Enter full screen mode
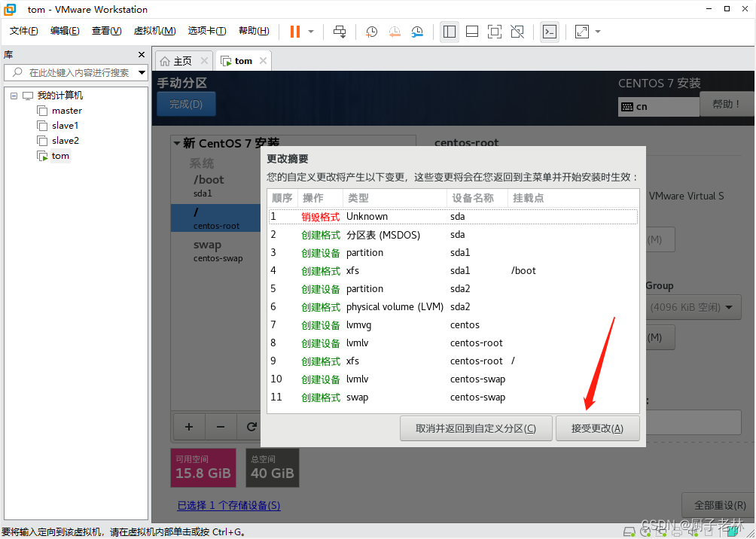 click(x=494, y=32)
